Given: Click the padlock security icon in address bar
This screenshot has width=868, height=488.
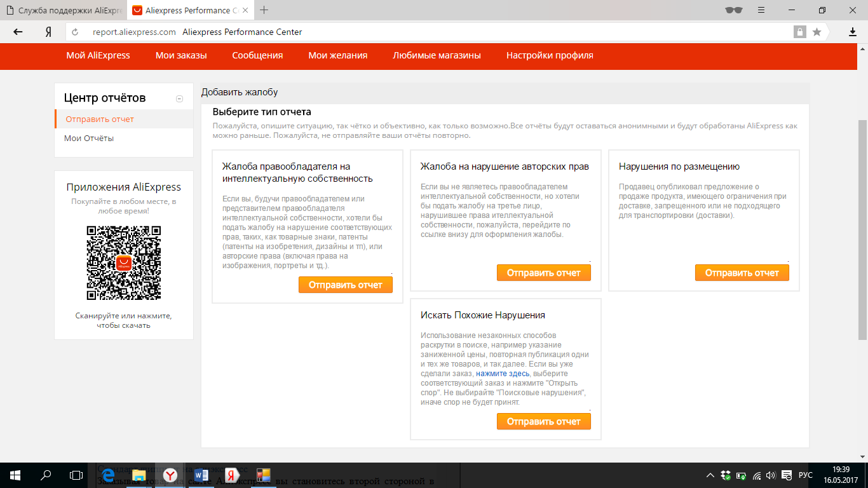Looking at the screenshot, I should (799, 32).
